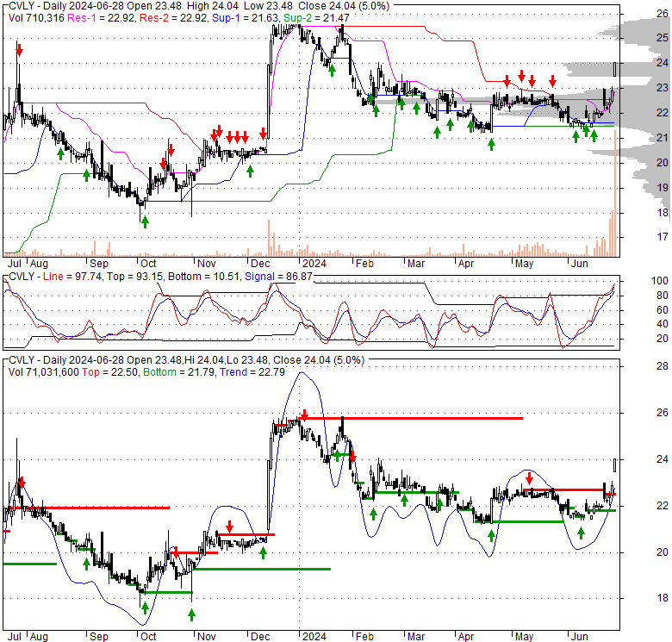Click the 'Apr' month label under bottom chart
672x642 pixels.
pyautogui.click(x=466, y=637)
